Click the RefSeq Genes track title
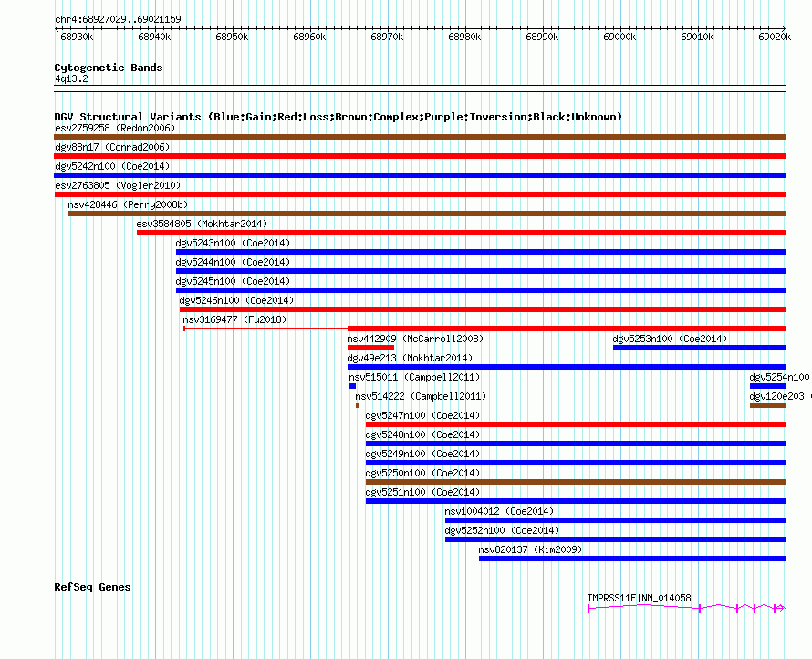Screen dimensions: 812x659 click(x=92, y=587)
